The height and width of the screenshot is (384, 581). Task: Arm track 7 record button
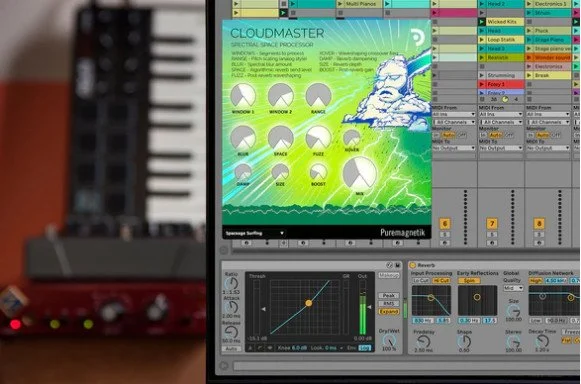(492, 243)
